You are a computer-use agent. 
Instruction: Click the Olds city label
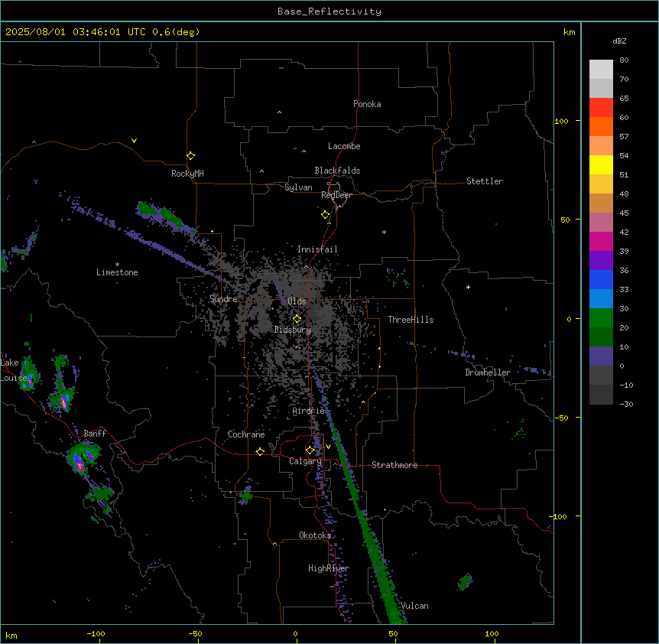(297, 301)
